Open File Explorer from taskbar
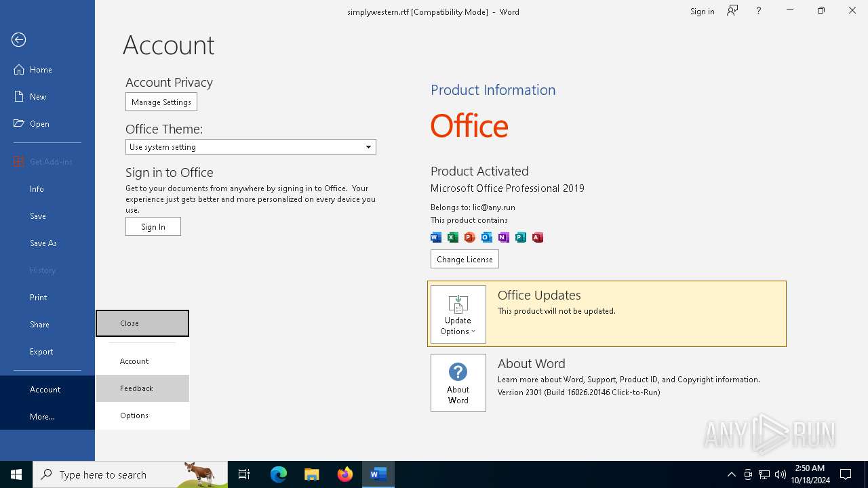This screenshot has width=868, height=488. tap(312, 474)
